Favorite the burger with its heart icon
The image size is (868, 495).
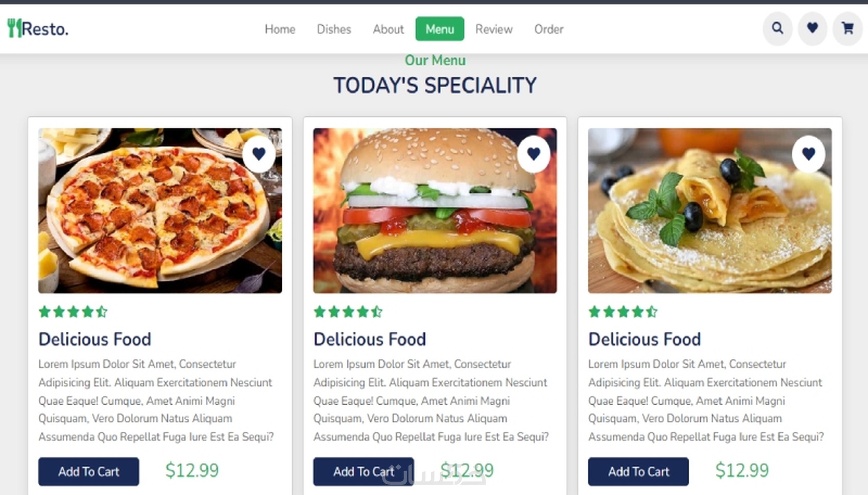pos(534,154)
